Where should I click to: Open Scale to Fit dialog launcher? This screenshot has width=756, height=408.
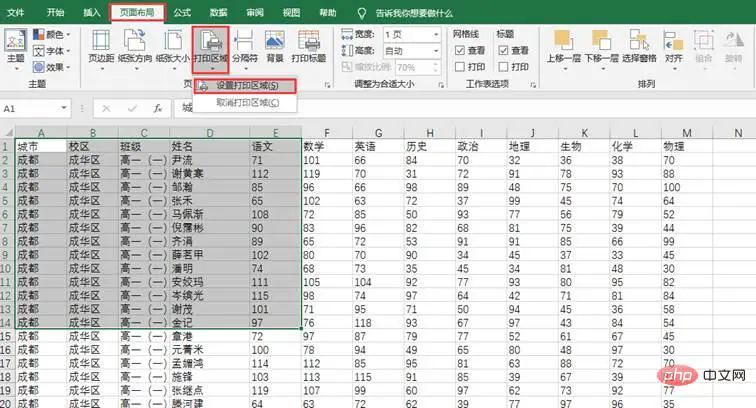(441, 85)
